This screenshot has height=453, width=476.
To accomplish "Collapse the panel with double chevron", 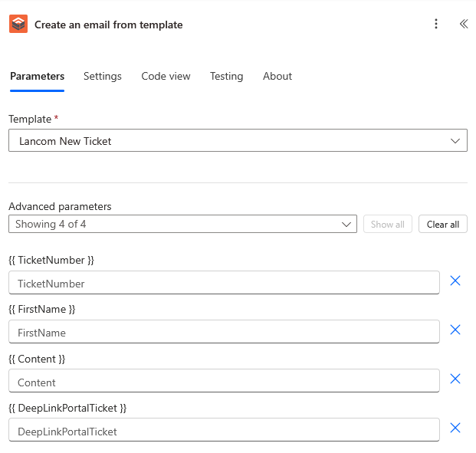I will [x=463, y=25].
